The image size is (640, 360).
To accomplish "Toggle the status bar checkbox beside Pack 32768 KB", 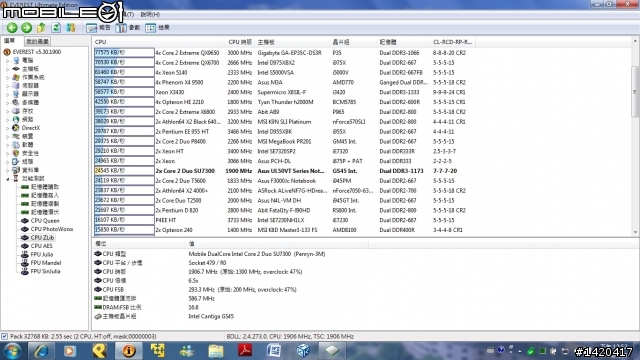I will [x=4, y=336].
